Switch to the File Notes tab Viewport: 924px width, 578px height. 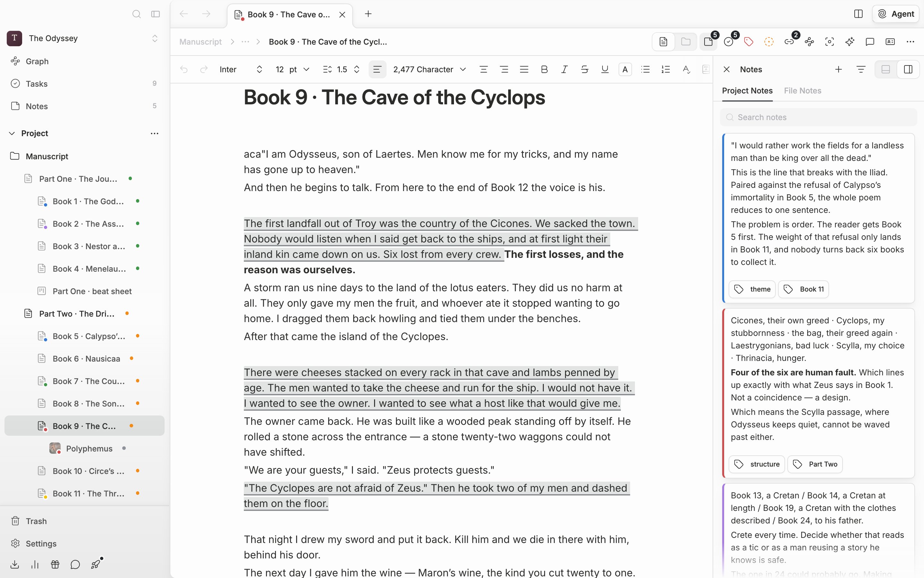pos(803,91)
